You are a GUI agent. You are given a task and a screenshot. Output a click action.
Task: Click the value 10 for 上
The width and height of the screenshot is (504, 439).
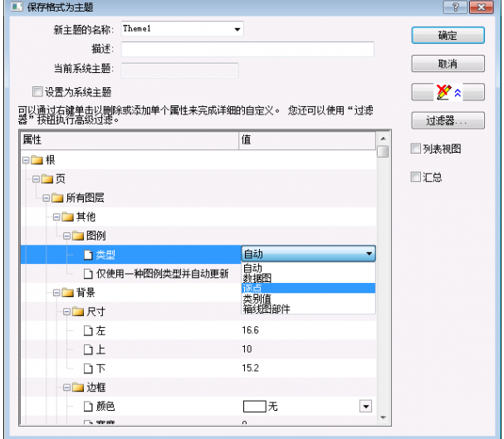click(x=247, y=349)
